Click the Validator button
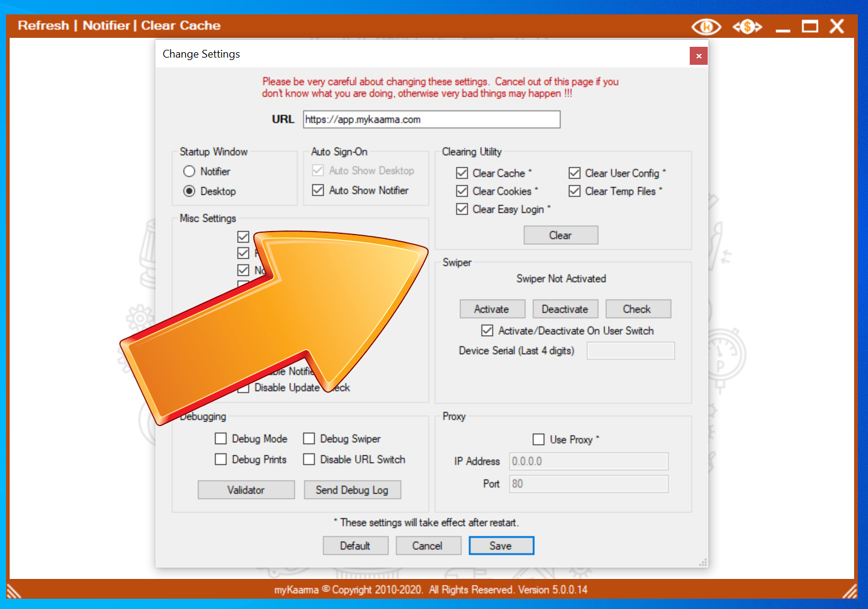Viewport: 868px width, 609px height. [246, 490]
